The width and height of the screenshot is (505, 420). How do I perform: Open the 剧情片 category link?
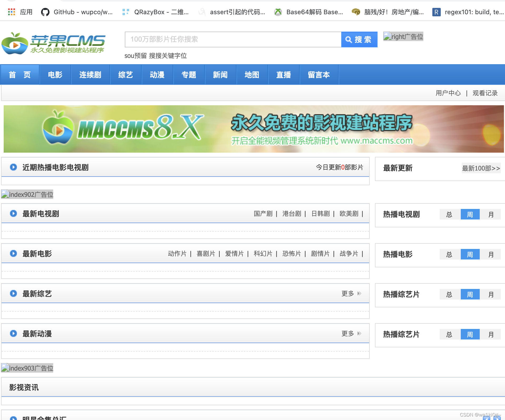tap(320, 254)
